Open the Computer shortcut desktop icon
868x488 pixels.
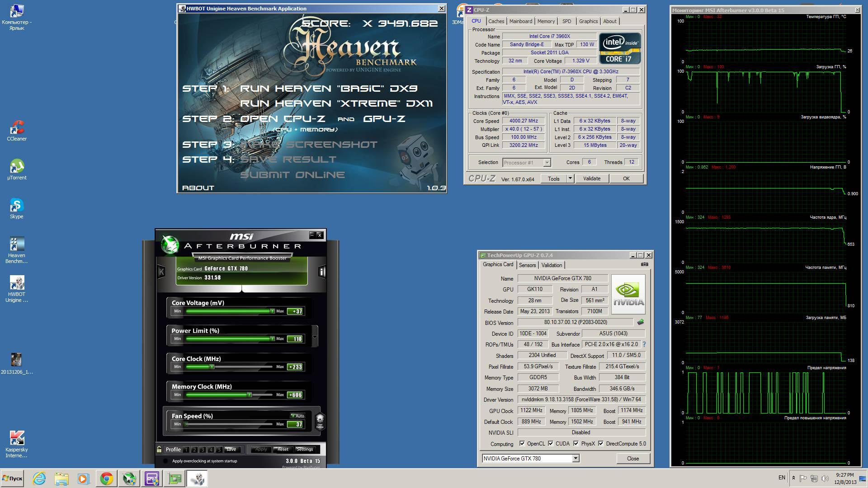(x=17, y=17)
